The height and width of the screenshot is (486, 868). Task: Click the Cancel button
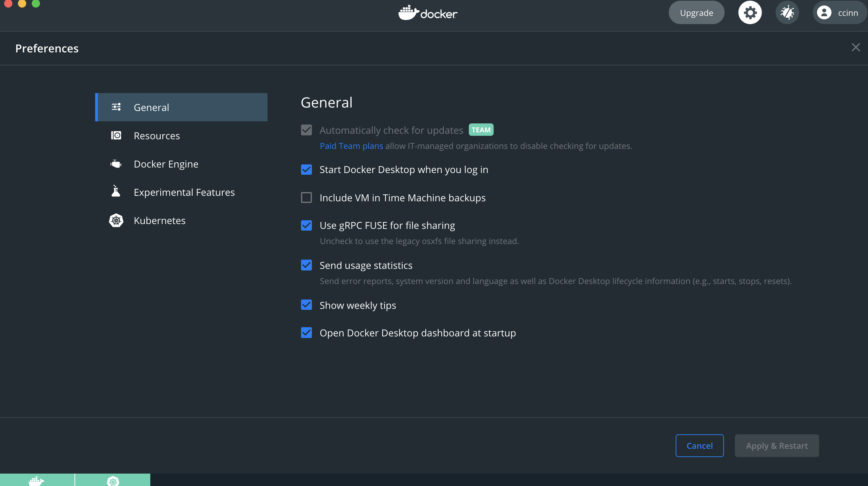tap(699, 446)
